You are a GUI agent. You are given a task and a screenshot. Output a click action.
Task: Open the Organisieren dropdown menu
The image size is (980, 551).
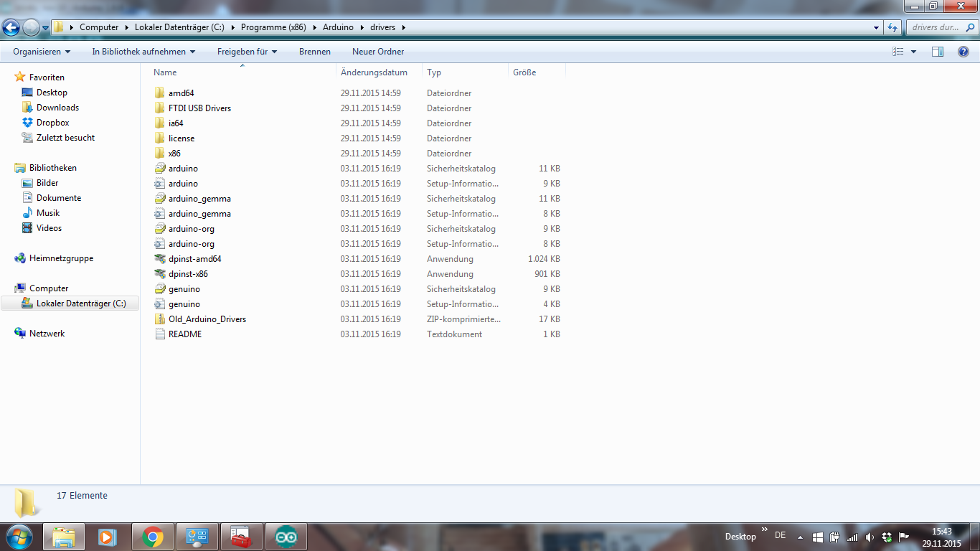tap(42, 52)
